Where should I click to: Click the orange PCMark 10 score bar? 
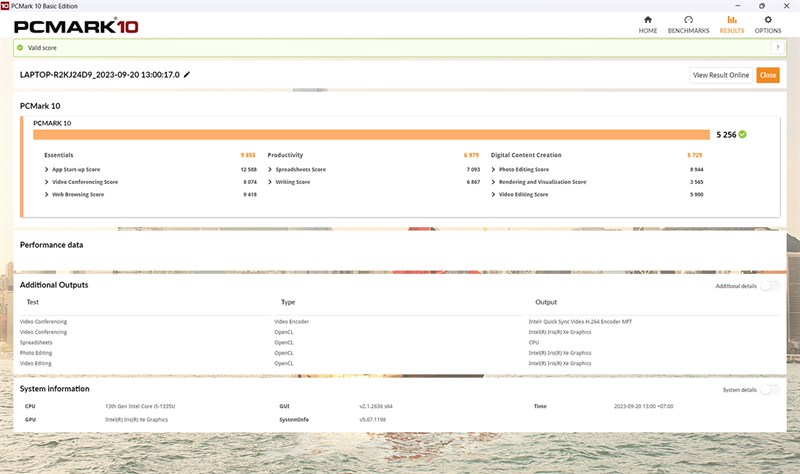pos(371,134)
